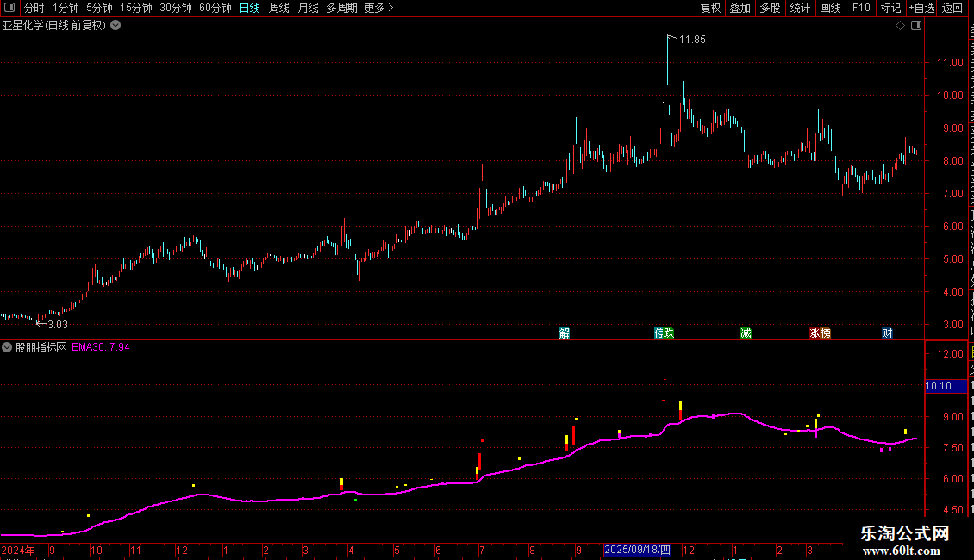The height and width of the screenshot is (560, 974).
Task: Switch to 分时 intraday view
Action: tap(34, 8)
